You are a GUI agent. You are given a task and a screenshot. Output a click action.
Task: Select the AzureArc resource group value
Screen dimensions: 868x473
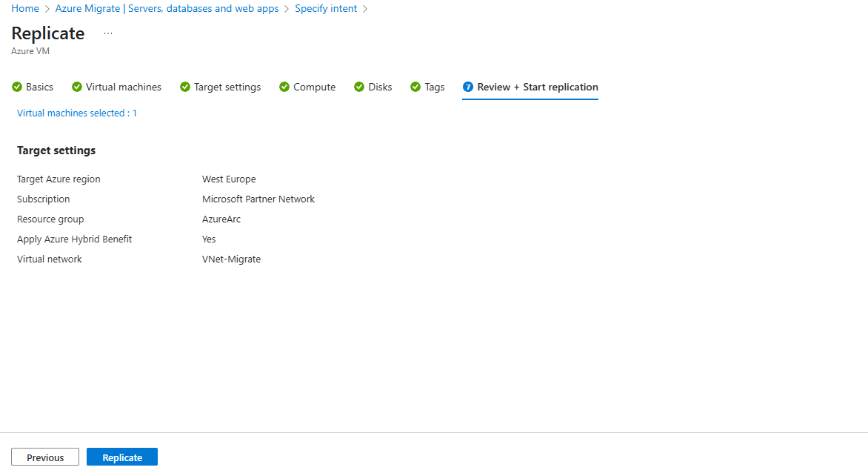tap(221, 219)
